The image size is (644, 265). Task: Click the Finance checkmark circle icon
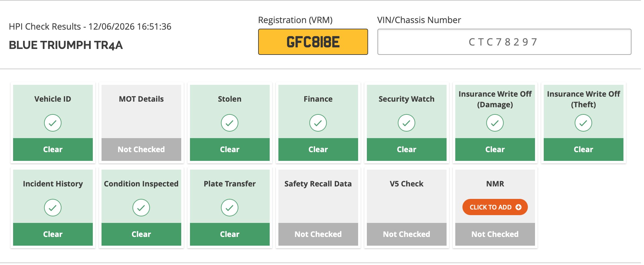pos(318,123)
